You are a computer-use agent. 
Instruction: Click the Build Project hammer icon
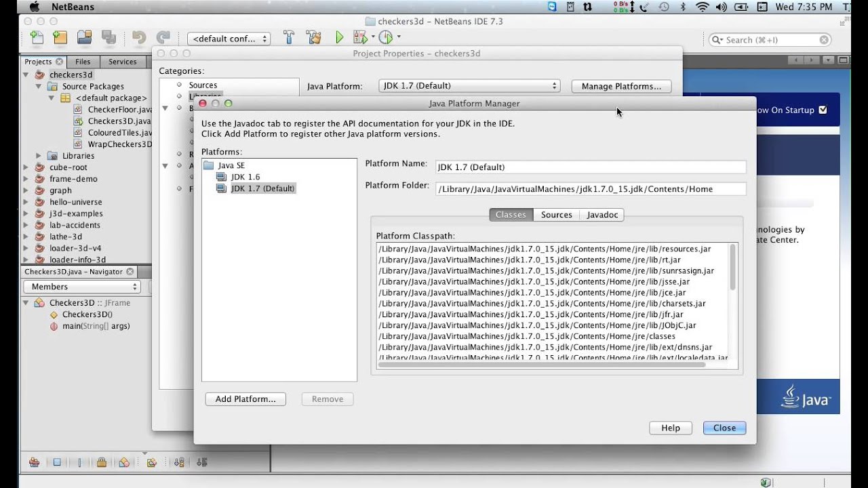coord(289,38)
